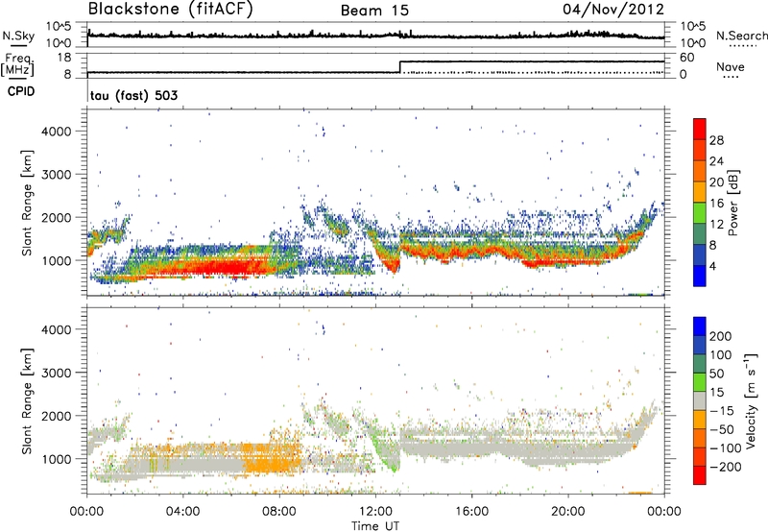Click the "Velocity [m s-1]" colorbar label
The height and width of the screenshot is (532, 768).
(750, 400)
